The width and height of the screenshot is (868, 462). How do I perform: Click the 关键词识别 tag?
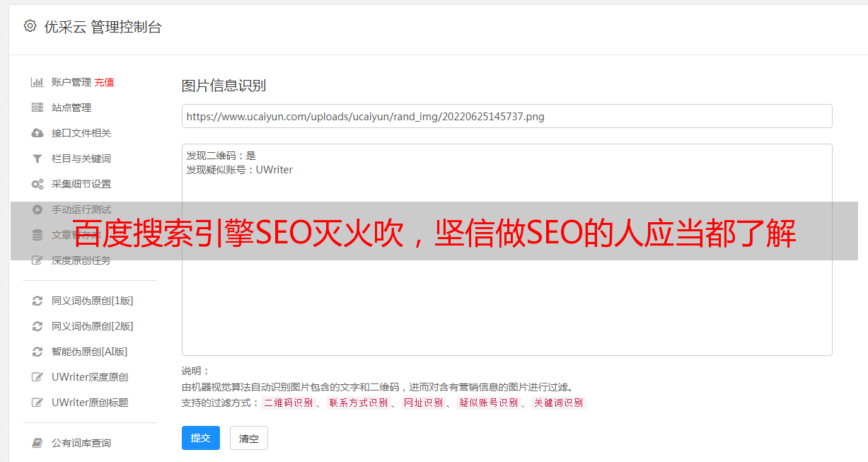559,403
